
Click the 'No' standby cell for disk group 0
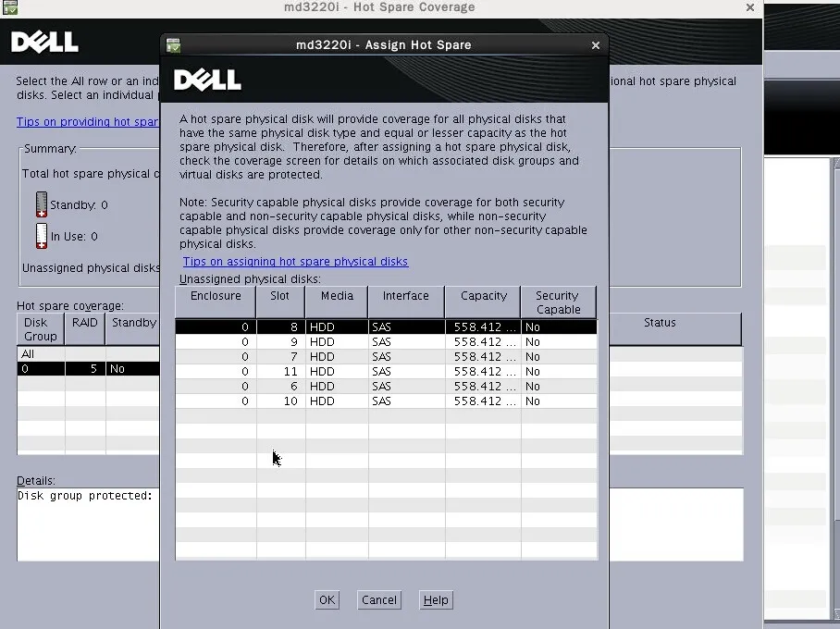click(133, 369)
